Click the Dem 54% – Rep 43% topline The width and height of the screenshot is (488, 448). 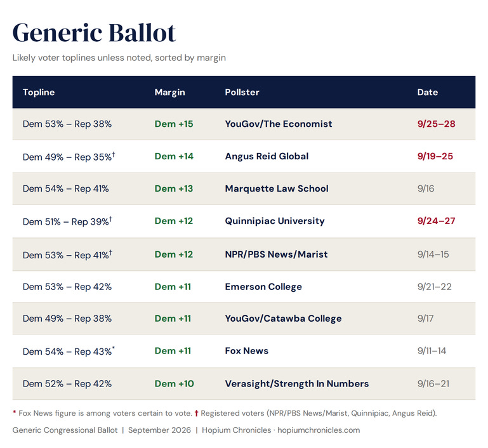tap(69, 352)
